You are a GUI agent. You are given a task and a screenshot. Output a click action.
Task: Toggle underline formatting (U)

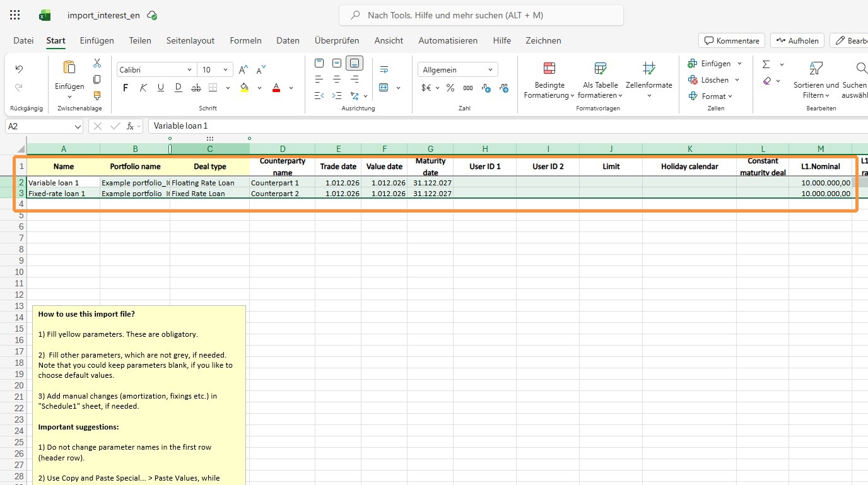(161, 88)
